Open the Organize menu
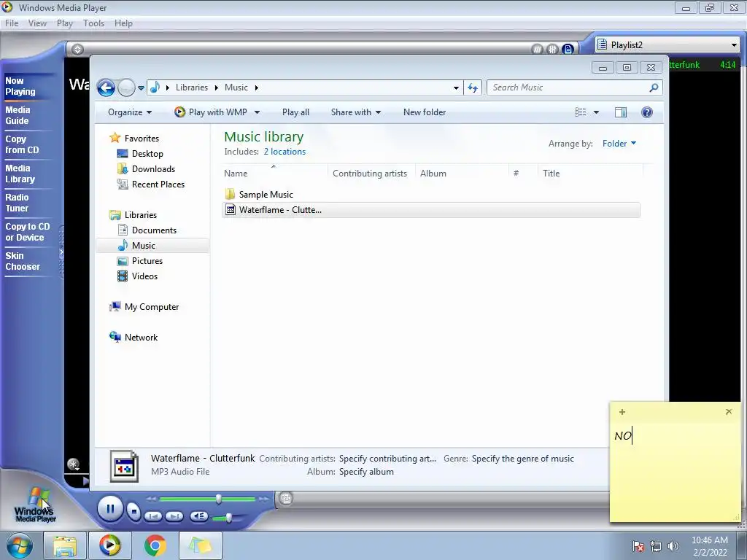Image resolution: width=747 pixels, height=560 pixels. click(130, 112)
